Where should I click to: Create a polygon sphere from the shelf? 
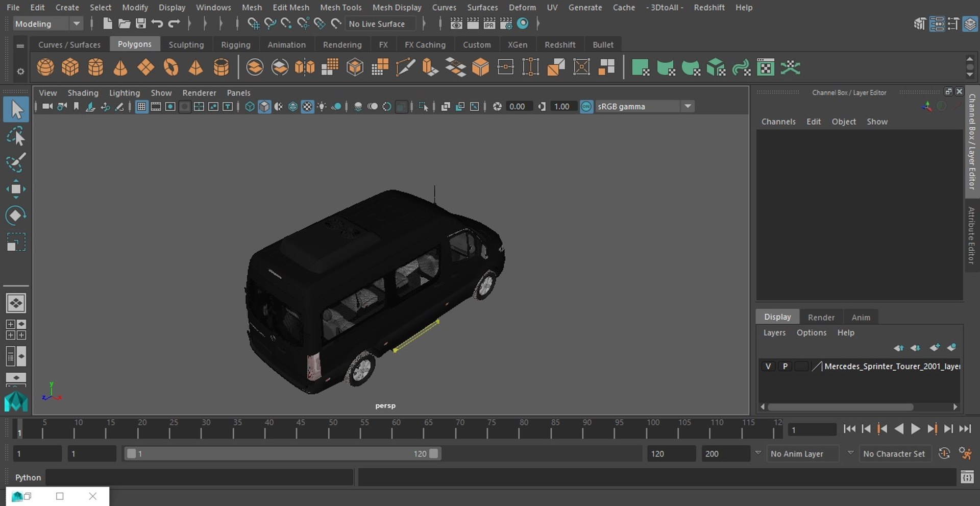click(x=45, y=67)
